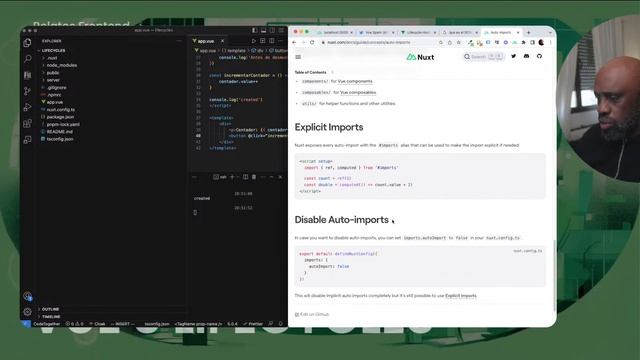This screenshot has width=640, height=360.
Task: Follow the Explicit Imports link below the code
Action: tap(461, 296)
